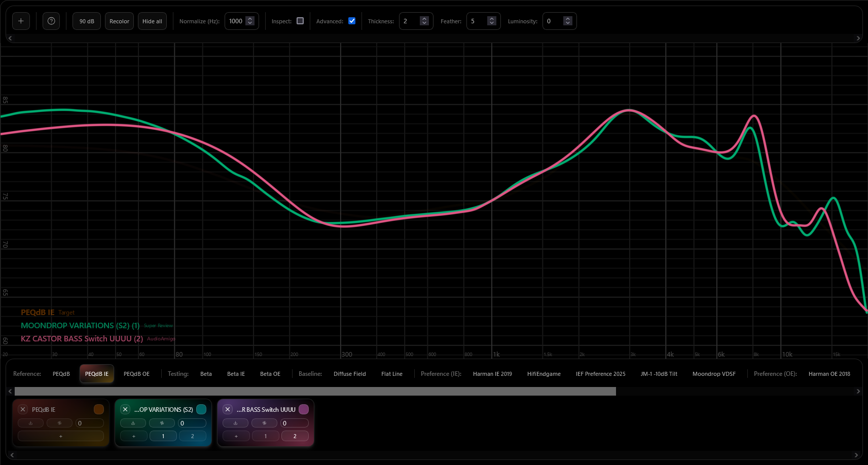Select the JM-1 -10dB Tilt target
Viewport: 868px width, 465px height.
659,374
